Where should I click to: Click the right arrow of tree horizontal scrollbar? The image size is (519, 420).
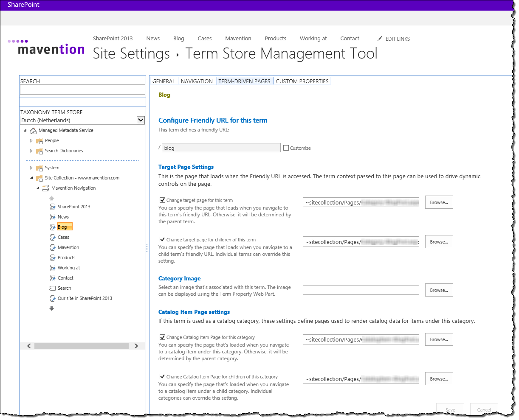point(136,346)
